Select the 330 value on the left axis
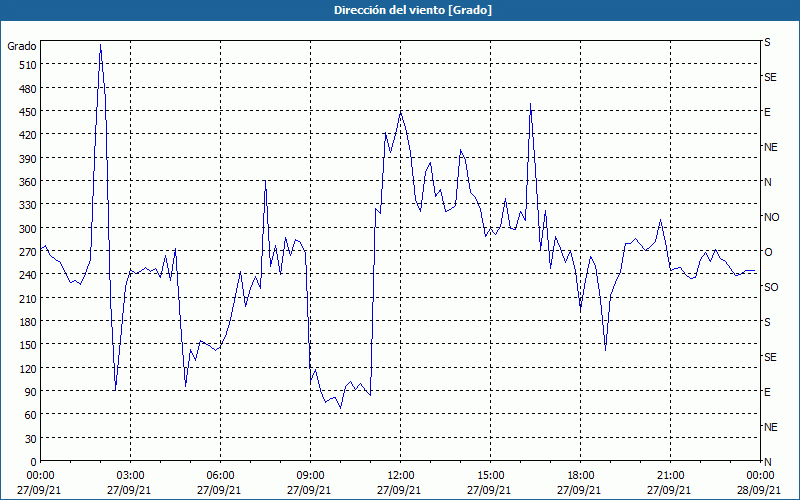This screenshot has height=500, width=800. pyautogui.click(x=28, y=205)
